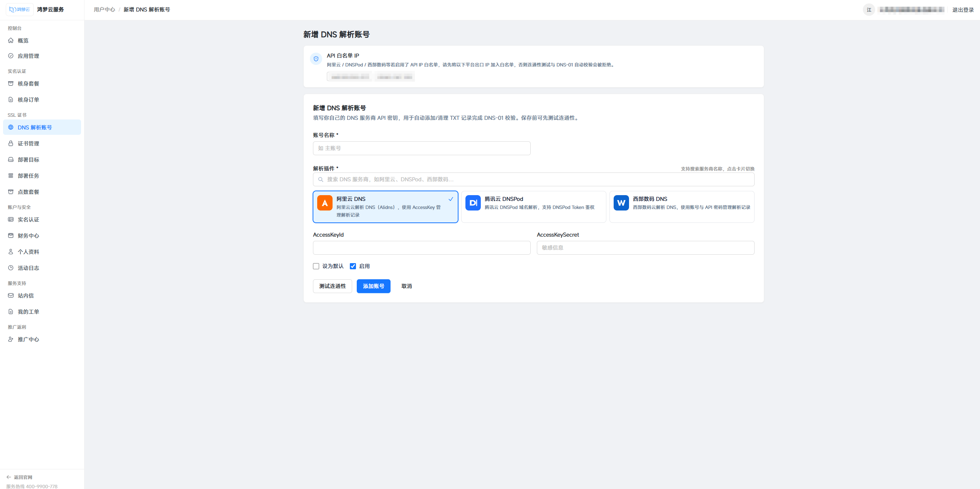Click the 证书管理 lock icon
The image size is (980, 489).
11,143
